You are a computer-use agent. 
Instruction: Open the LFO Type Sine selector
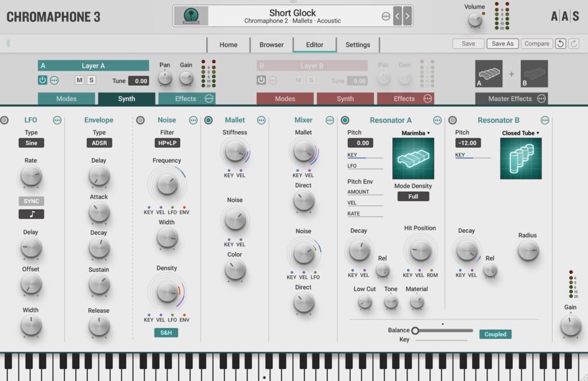coord(31,143)
